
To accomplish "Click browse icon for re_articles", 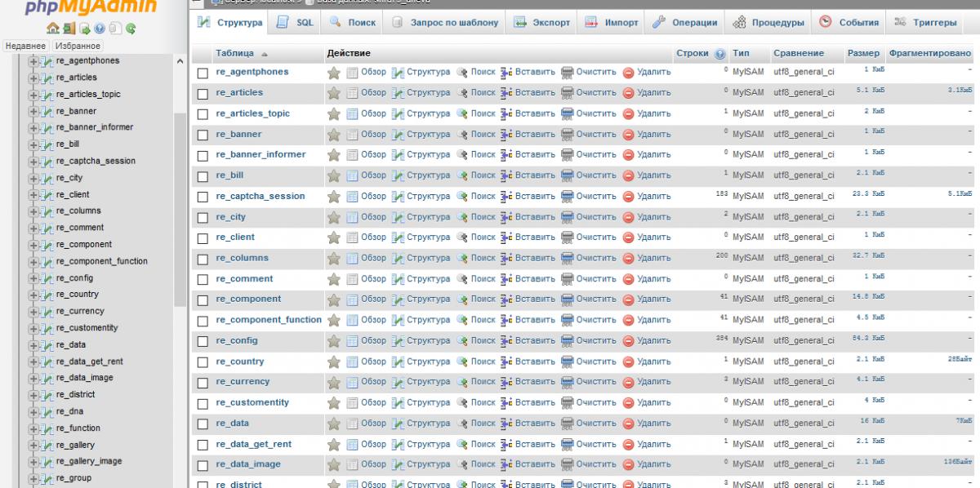I will (x=353, y=93).
